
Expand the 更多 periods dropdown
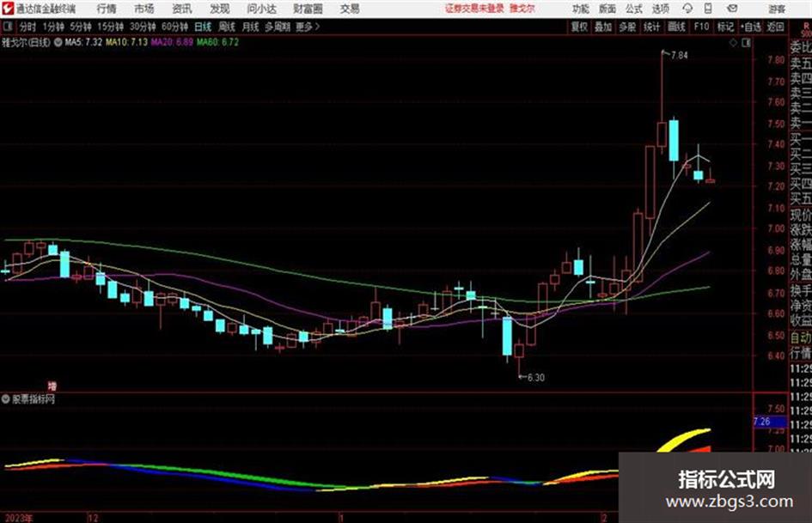(x=308, y=27)
